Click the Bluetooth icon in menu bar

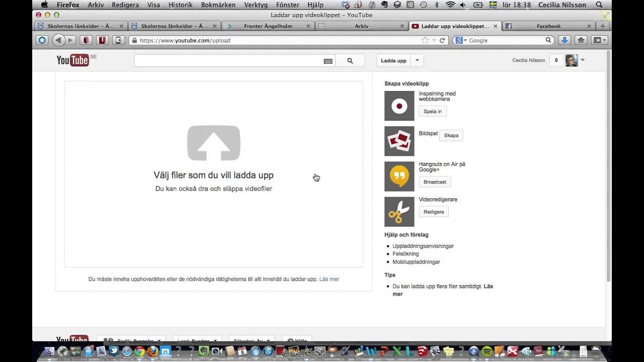click(437, 5)
